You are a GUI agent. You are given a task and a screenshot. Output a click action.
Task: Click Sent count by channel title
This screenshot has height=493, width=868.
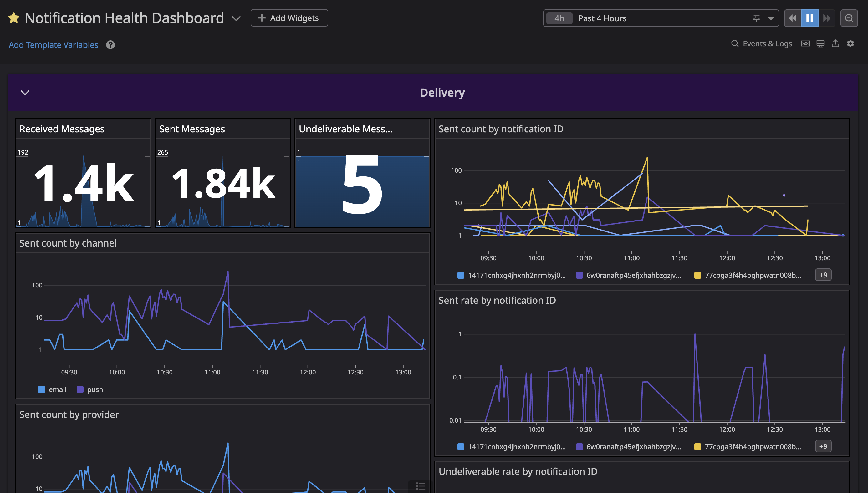[x=68, y=243]
